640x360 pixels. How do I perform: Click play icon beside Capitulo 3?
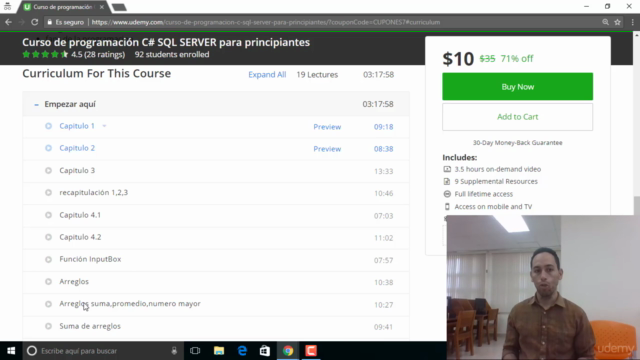[x=48, y=171]
